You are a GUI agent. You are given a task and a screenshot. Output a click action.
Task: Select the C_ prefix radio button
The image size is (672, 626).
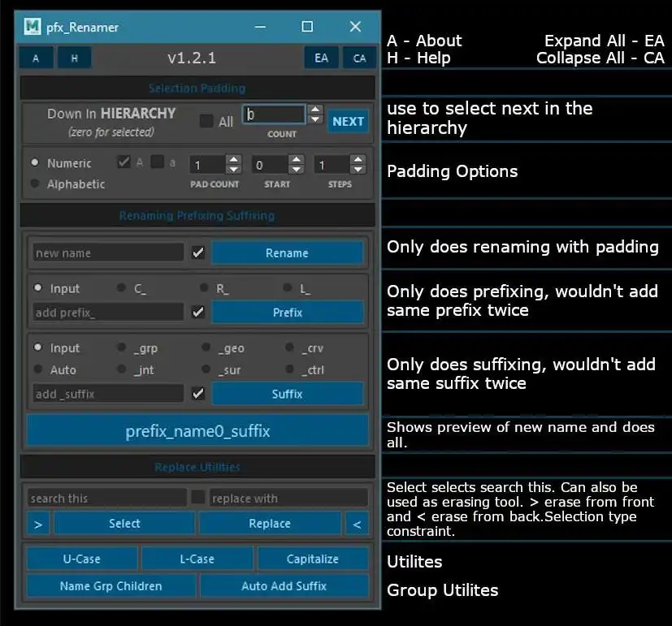click(x=122, y=287)
